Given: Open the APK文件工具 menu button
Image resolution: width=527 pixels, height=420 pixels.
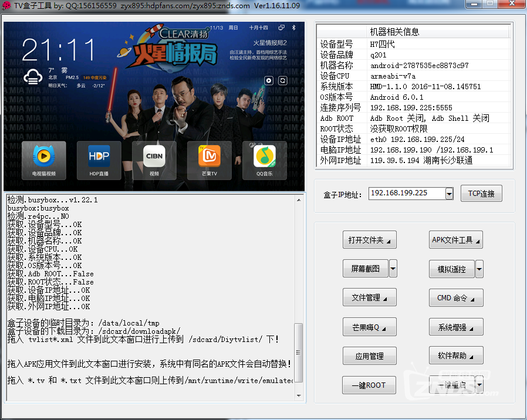Looking at the screenshot, I should 456,240.
